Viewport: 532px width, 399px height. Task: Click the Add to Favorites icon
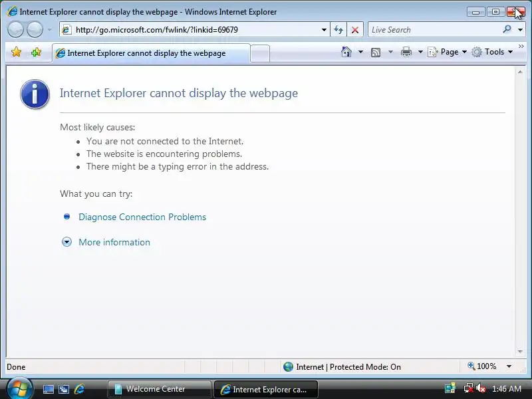36,53
